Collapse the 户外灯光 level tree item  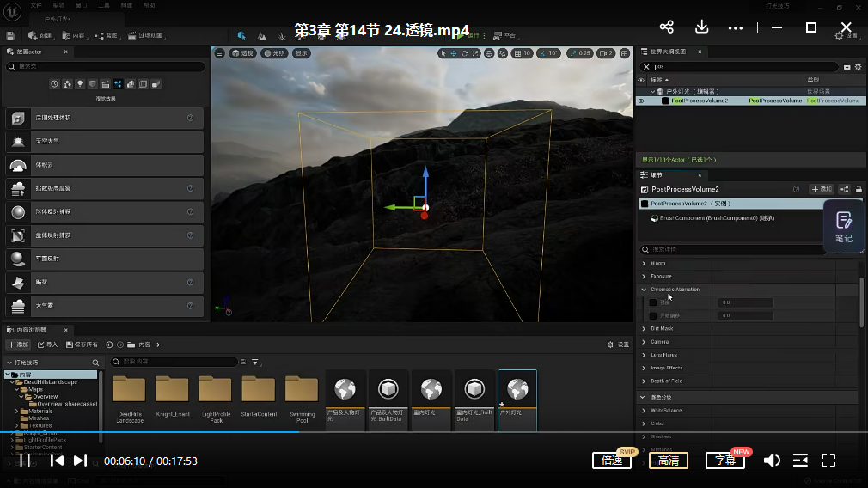pyautogui.click(x=652, y=91)
